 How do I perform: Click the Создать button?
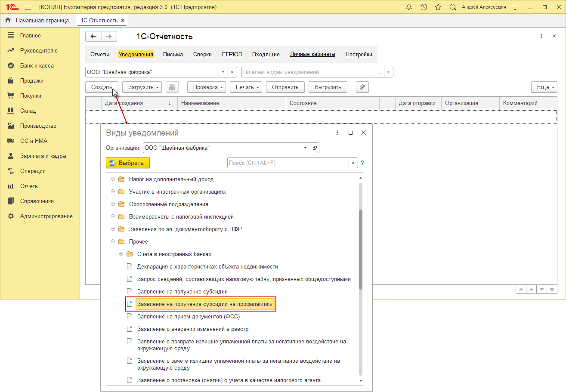click(x=102, y=87)
